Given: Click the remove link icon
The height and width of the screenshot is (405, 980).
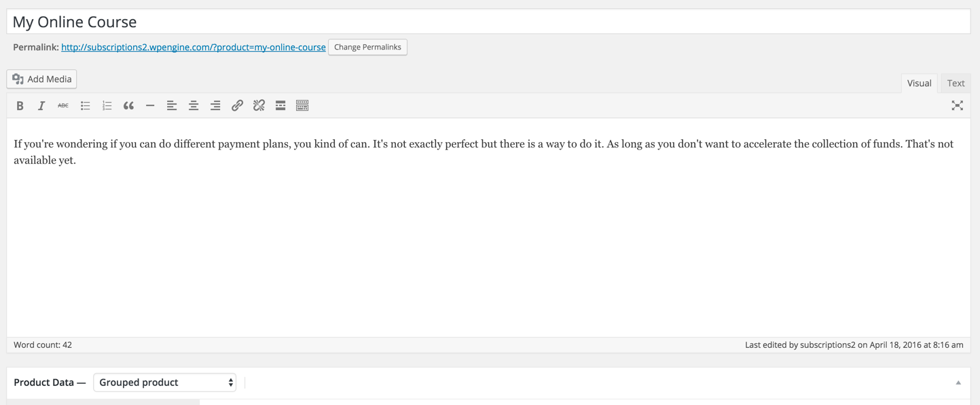Looking at the screenshot, I should tap(259, 106).
